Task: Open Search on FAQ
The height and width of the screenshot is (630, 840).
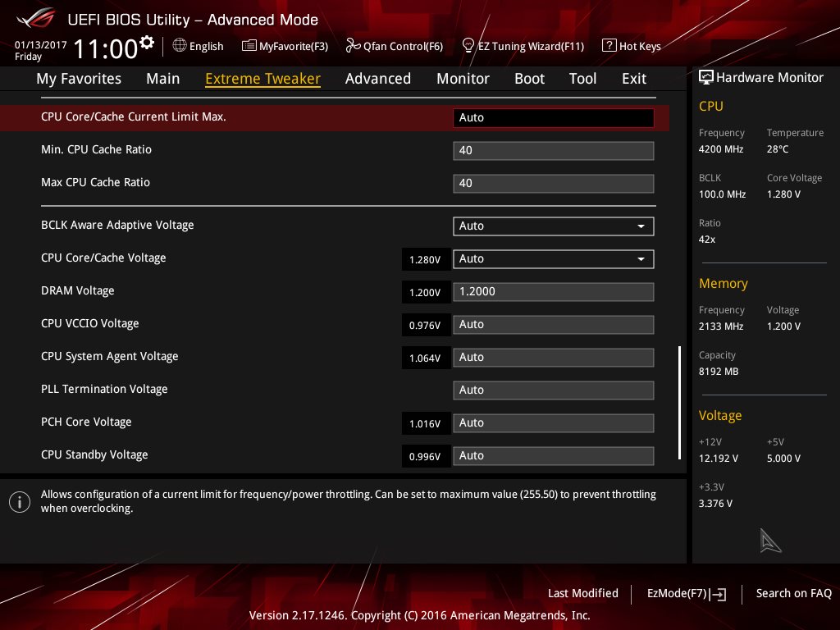Action: 793,593
